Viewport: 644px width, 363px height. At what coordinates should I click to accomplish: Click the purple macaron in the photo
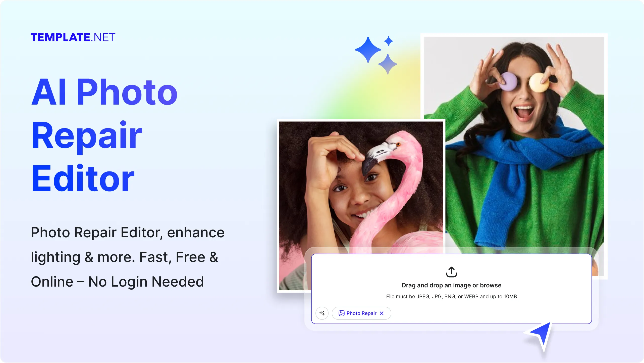508,81
